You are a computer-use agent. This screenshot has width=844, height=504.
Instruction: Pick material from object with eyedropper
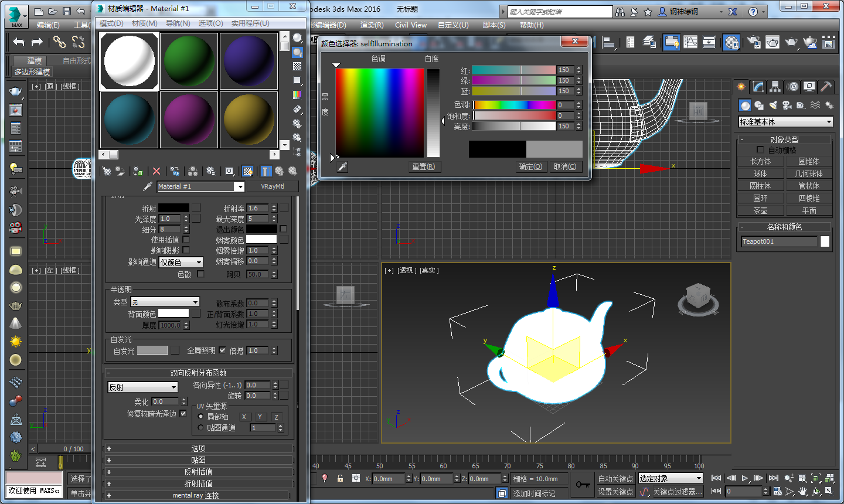148,186
